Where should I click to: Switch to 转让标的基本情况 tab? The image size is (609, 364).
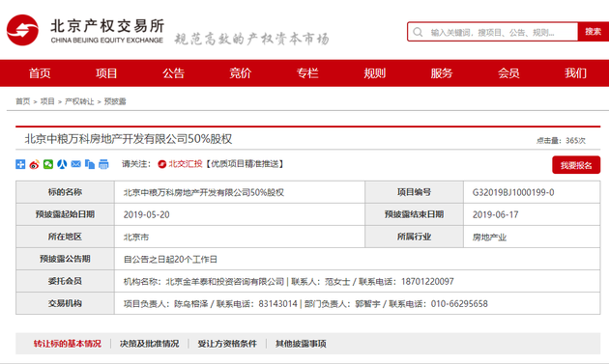68,344
